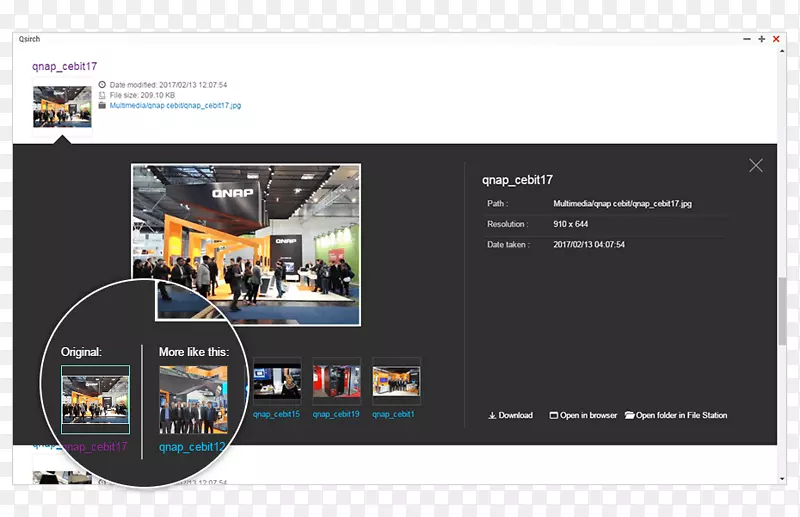Click the qnap_cebit17 result thumbnail
The image size is (800, 517).
click(62, 107)
